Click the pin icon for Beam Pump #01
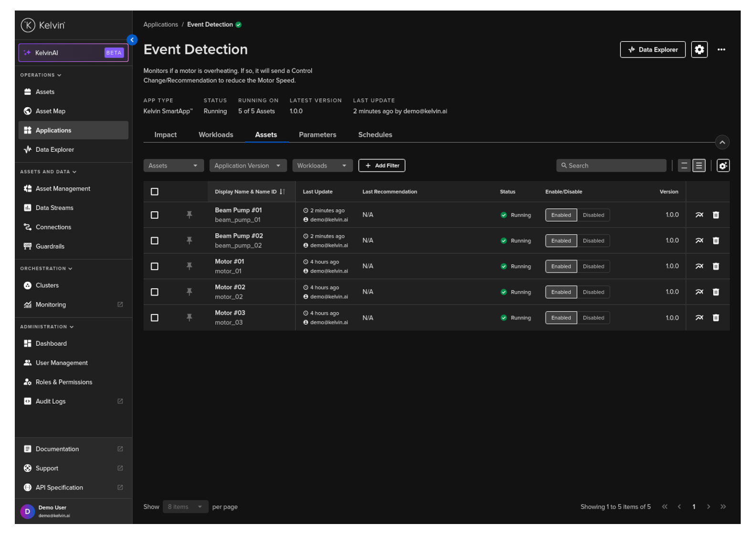The width and height of the screenshot is (756, 535). point(189,215)
